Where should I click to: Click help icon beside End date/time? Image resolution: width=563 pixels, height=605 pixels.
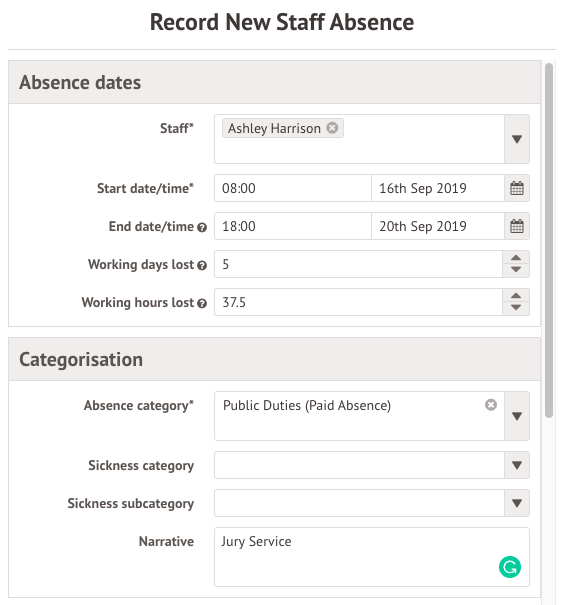pos(202,228)
